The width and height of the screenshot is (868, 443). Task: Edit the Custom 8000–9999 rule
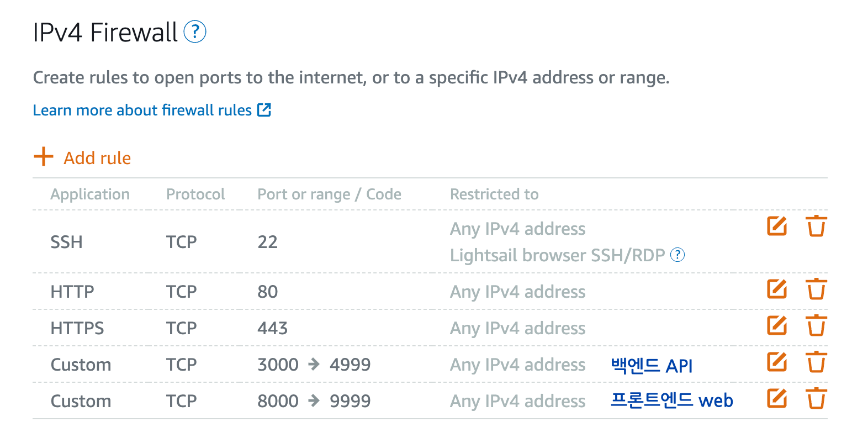tap(777, 398)
